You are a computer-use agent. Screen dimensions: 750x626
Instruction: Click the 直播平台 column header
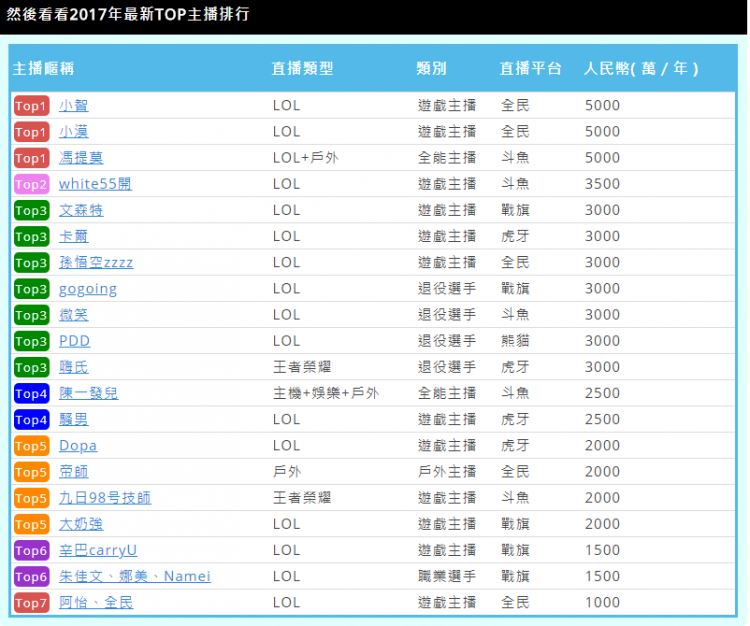click(x=530, y=69)
